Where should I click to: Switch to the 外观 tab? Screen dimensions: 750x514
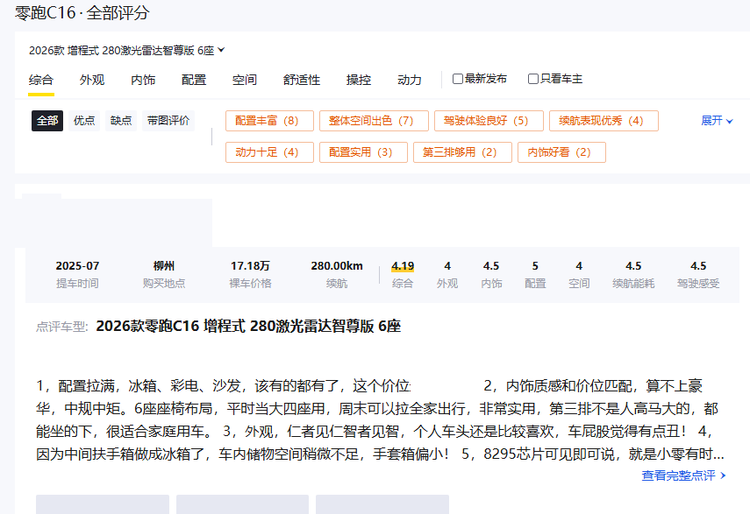tap(92, 80)
